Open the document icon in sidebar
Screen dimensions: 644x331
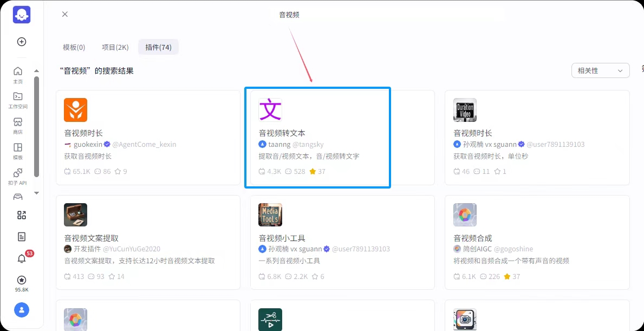[x=21, y=237]
